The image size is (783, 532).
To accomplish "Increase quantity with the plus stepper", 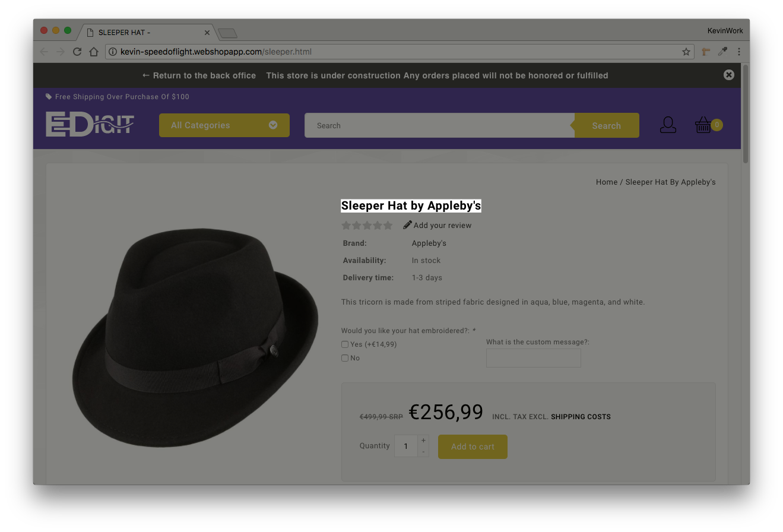I will tap(423, 441).
